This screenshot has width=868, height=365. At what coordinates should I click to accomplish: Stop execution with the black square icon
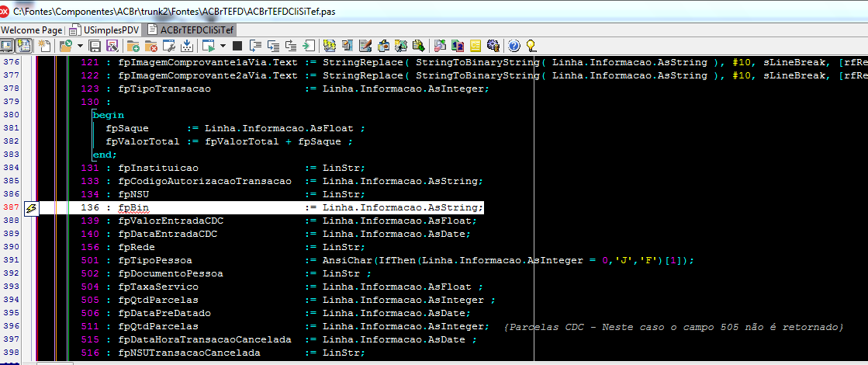pyautogui.click(x=237, y=45)
